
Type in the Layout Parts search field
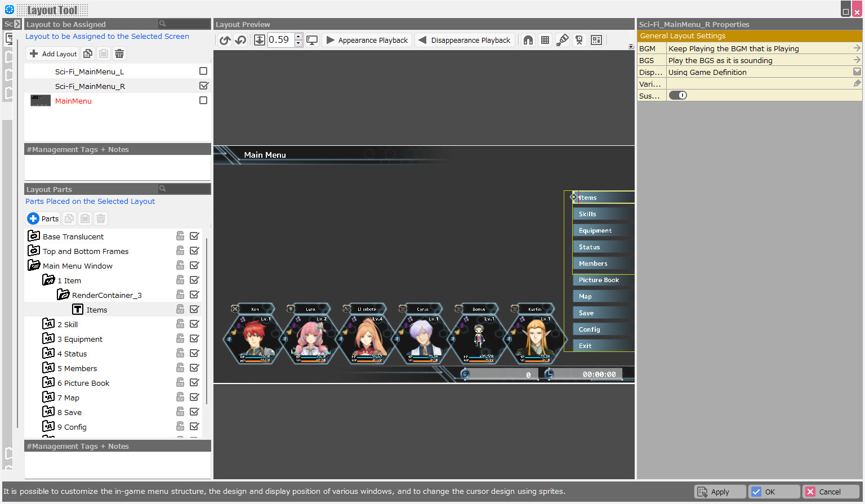click(186, 189)
